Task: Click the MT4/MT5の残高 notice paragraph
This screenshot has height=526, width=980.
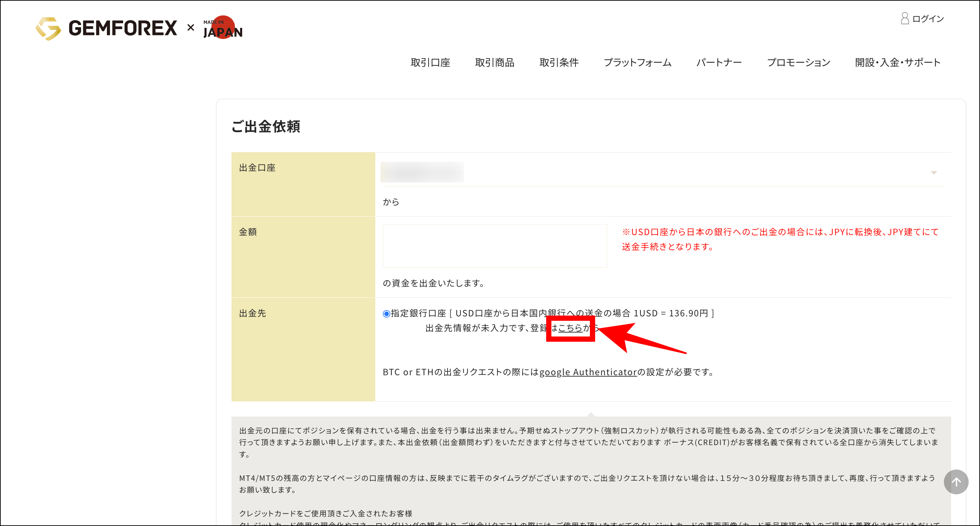Action: point(587,484)
